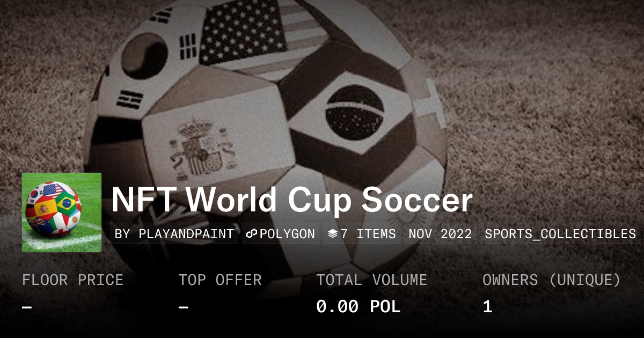Click the Brazil flag on the banner ball
Viewport: 644px width, 338px height.
(x=354, y=114)
